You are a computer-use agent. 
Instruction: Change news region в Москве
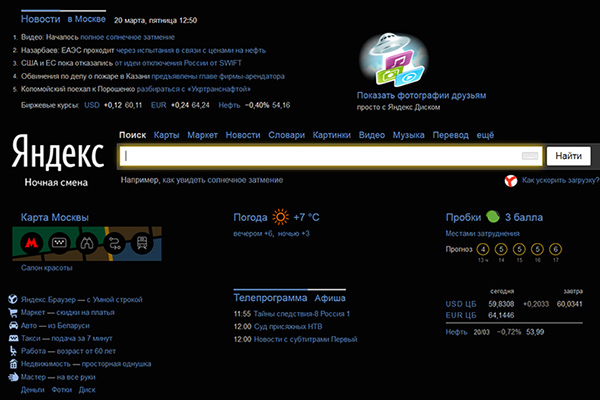pos(86,19)
